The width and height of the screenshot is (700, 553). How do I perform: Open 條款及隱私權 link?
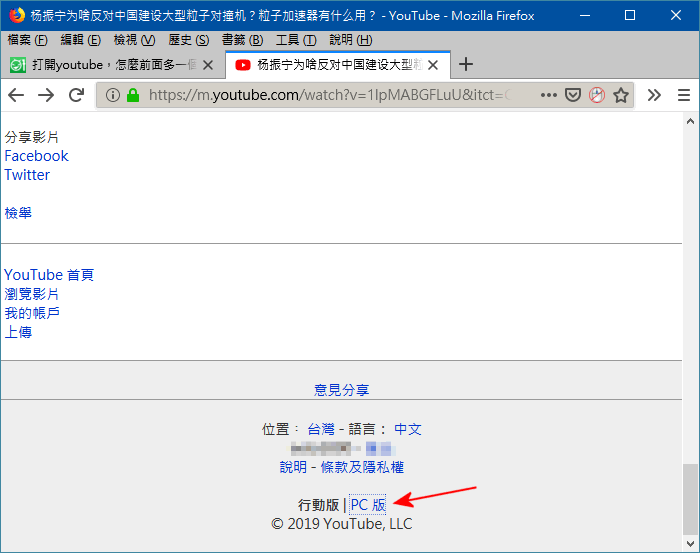pyautogui.click(x=362, y=467)
